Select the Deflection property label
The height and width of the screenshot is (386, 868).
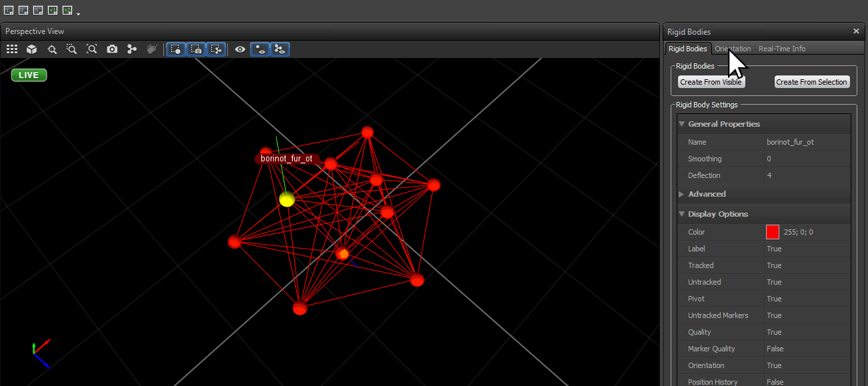tap(704, 175)
